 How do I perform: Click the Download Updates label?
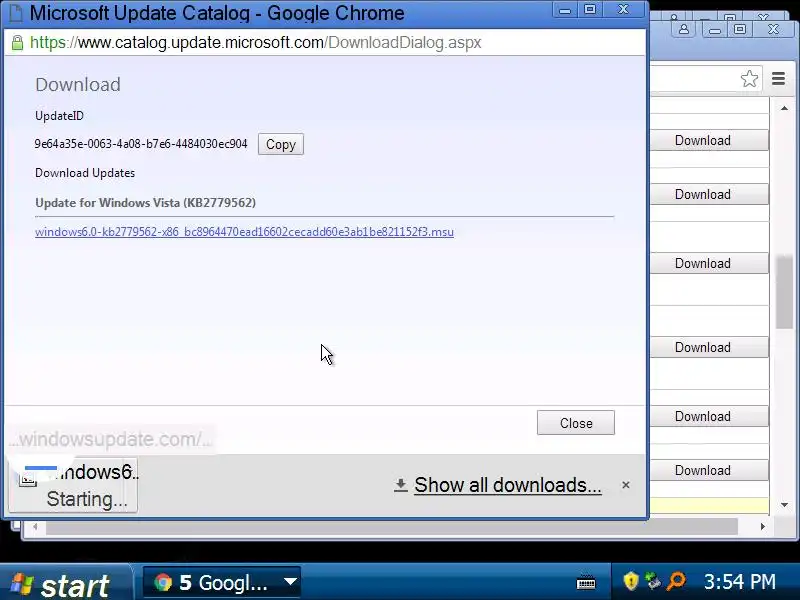point(85,173)
